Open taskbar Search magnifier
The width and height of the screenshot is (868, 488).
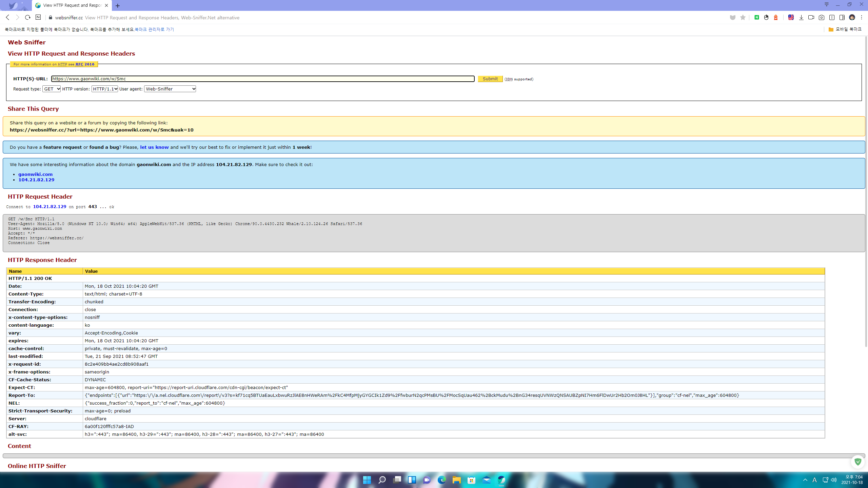pyautogui.click(x=382, y=480)
